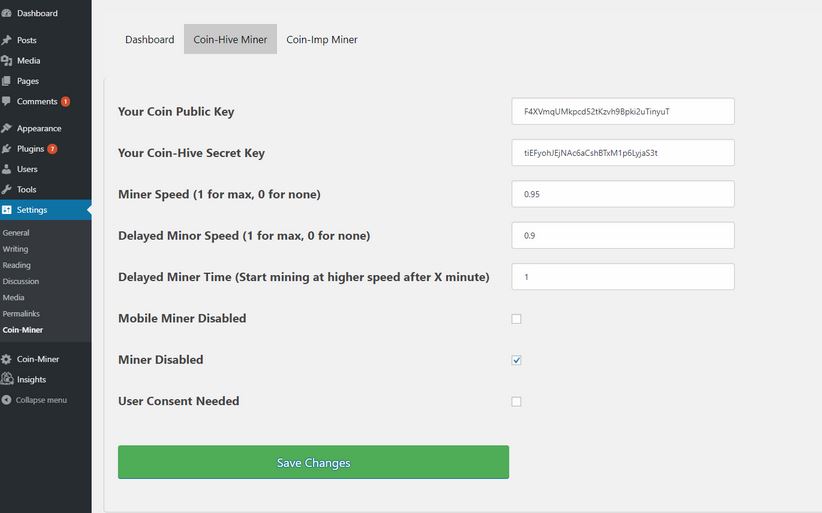Click the Dashboard gauge icon in sidebar

(6, 13)
